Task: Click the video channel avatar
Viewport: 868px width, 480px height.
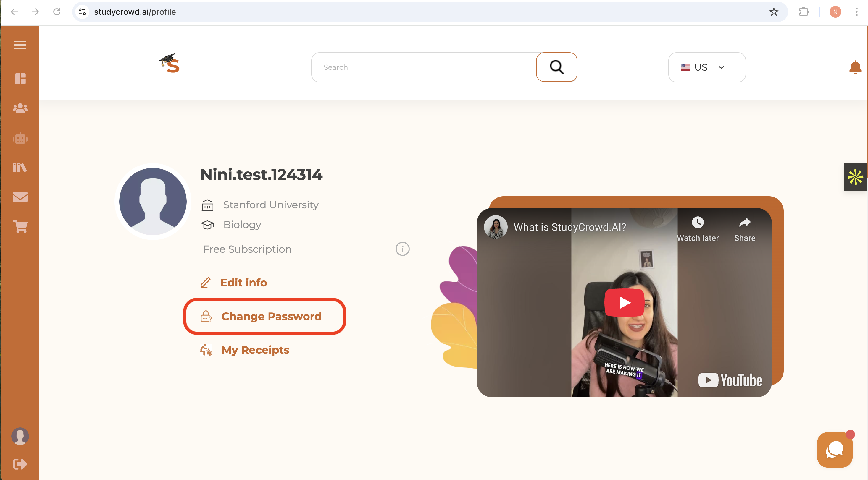Action: [x=496, y=227]
